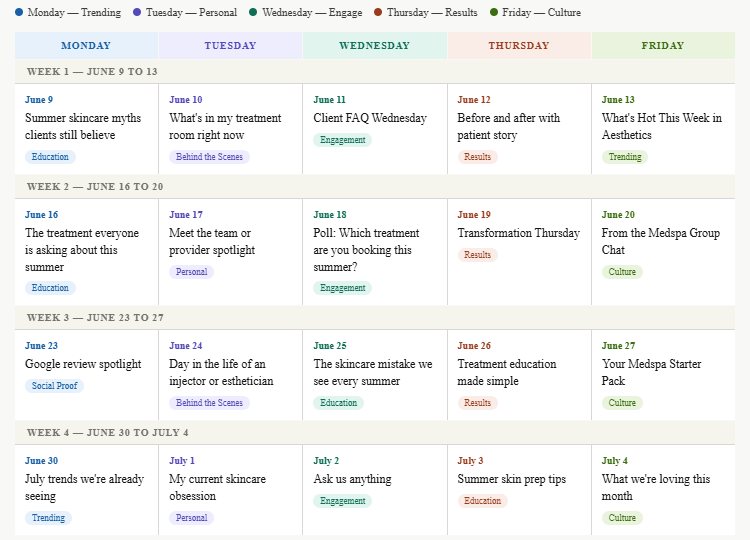This screenshot has height=540, width=750.
Task: Open 'What's in my treatment room right now'
Action: pyautogui.click(x=225, y=126)
